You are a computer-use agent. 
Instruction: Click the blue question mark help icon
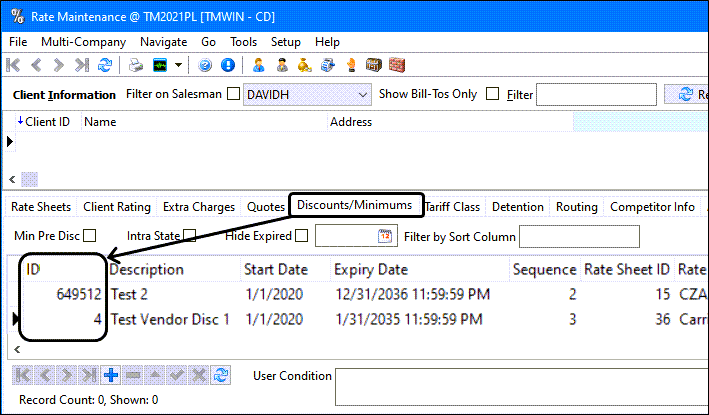(205, 65)
